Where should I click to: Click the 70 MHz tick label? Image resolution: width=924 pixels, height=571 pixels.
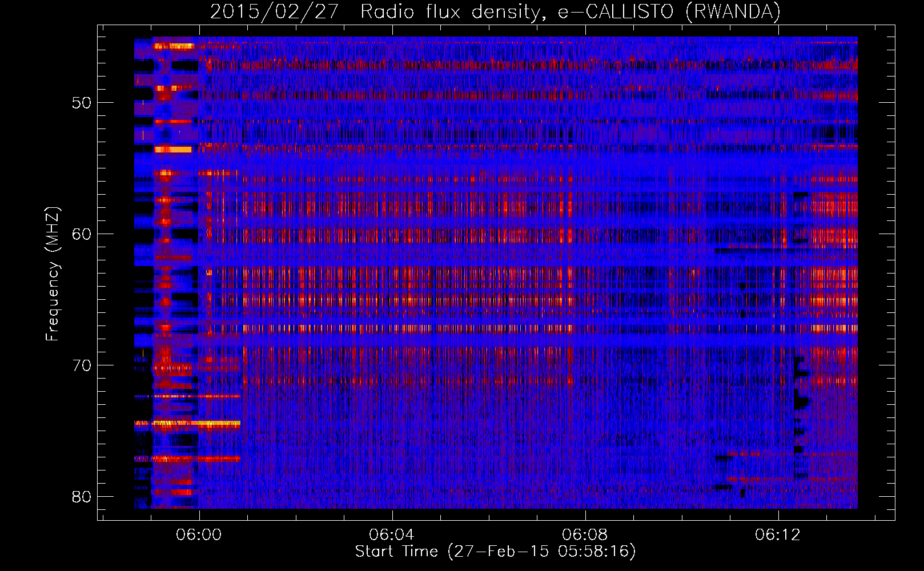tap(82, 365)
